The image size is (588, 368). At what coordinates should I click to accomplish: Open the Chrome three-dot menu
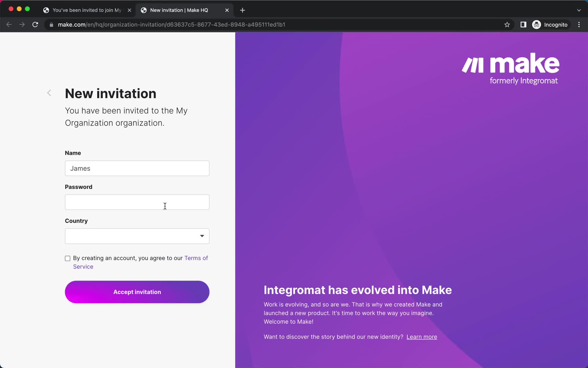[x=579, y=25]
